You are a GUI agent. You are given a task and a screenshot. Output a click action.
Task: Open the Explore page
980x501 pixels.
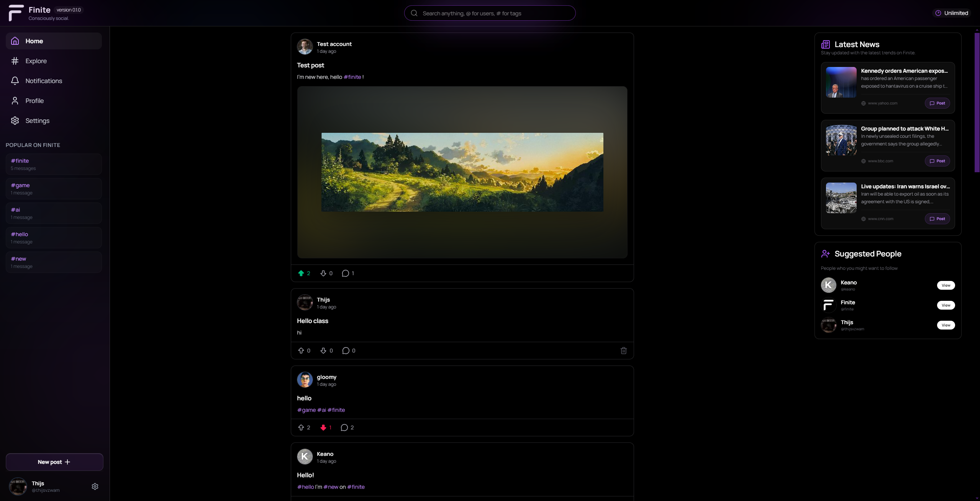54,61
